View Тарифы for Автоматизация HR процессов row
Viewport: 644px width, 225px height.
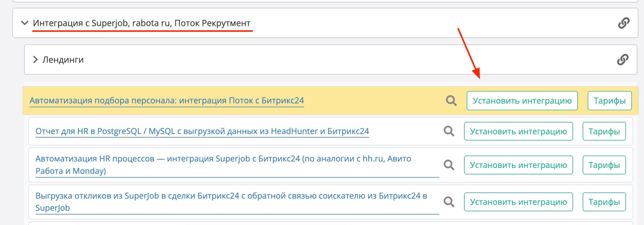coord(604,165)
